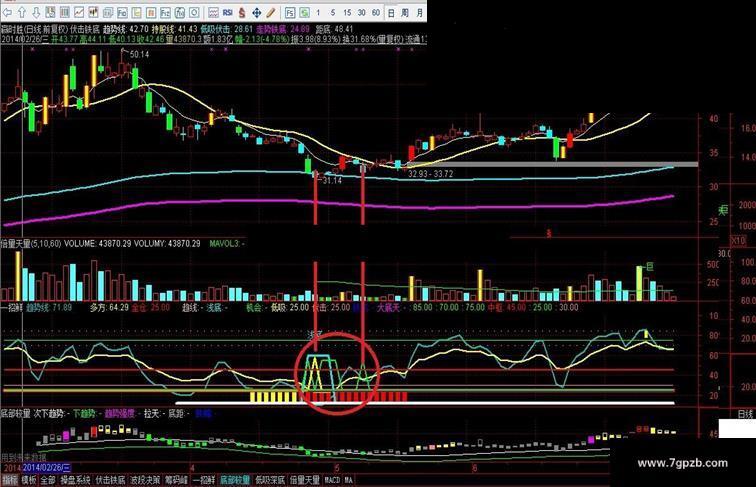Select the 模板 tab at bottom

28,480
